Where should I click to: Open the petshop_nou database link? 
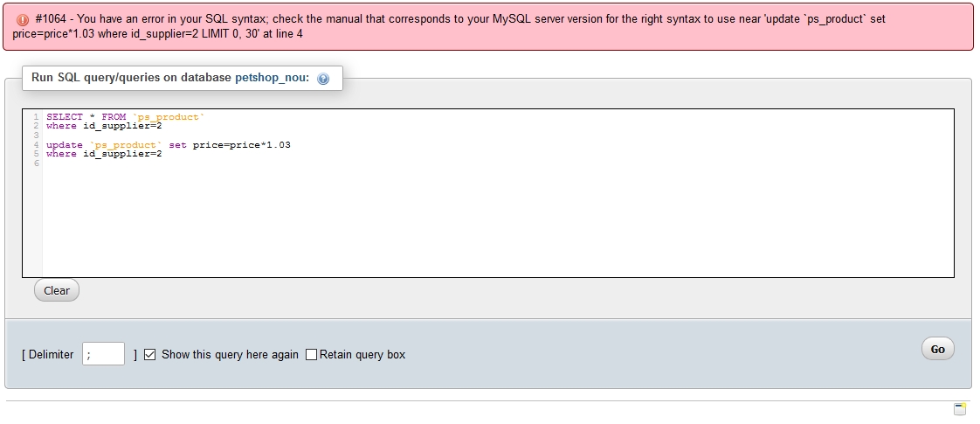(x=272, y=77)
